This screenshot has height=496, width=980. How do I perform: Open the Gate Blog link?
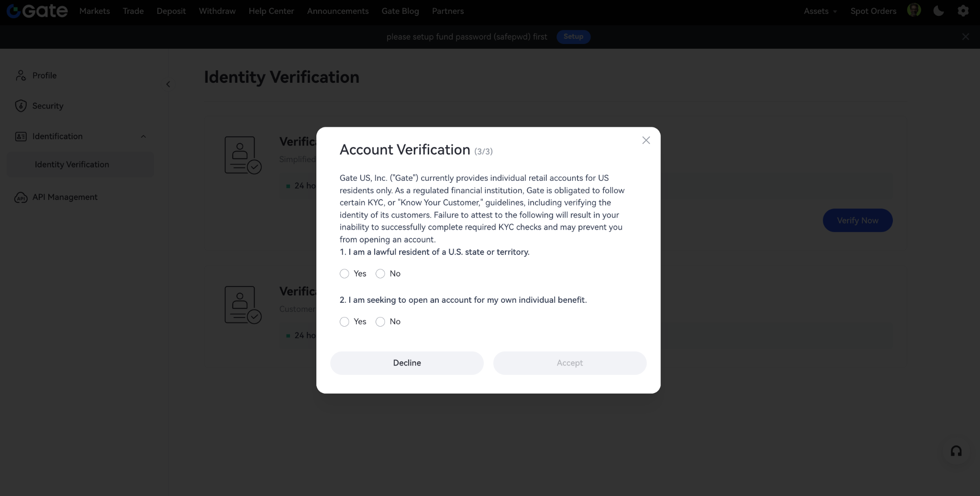pos(400,11)
